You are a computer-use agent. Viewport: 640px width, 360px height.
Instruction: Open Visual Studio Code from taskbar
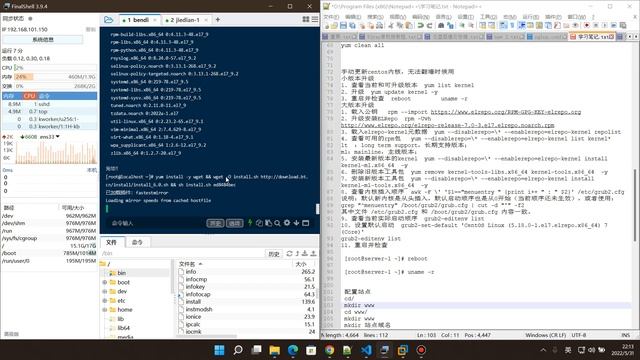point(366,350)
